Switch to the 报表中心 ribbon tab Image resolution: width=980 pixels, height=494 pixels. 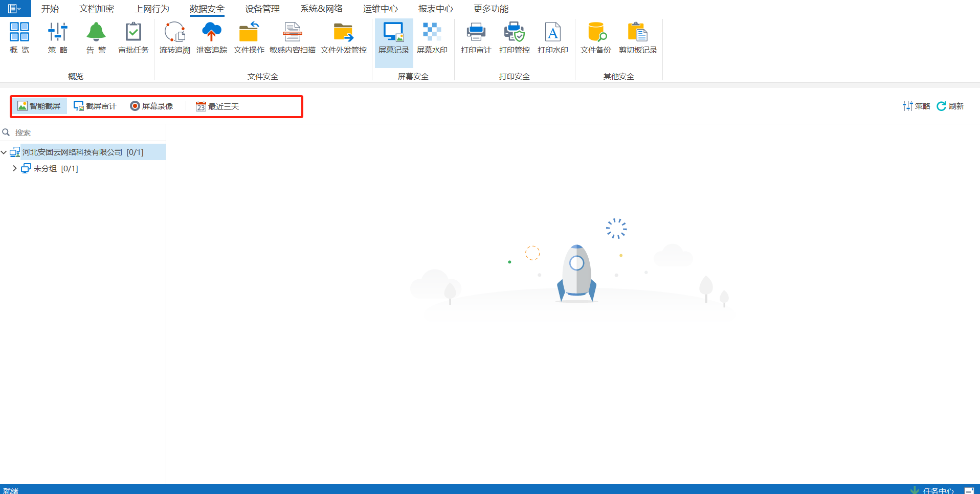pyautogui.click(x=436, y=9)
